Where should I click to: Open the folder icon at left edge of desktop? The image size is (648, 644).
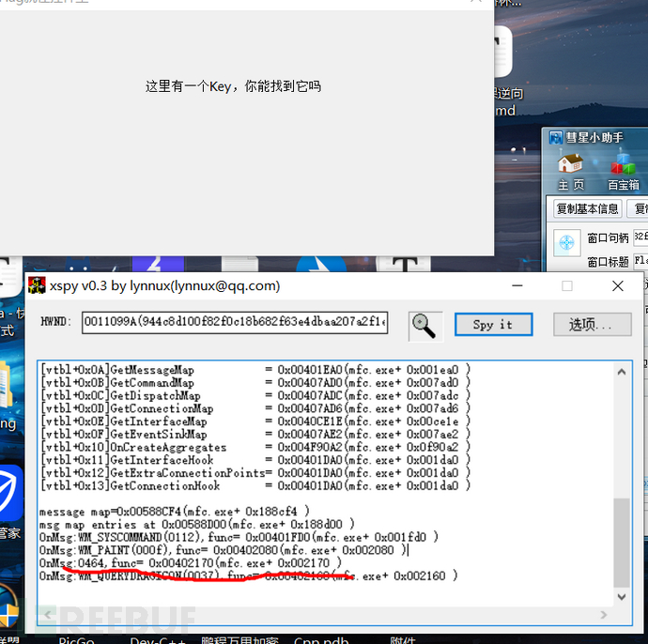[7, 384]
